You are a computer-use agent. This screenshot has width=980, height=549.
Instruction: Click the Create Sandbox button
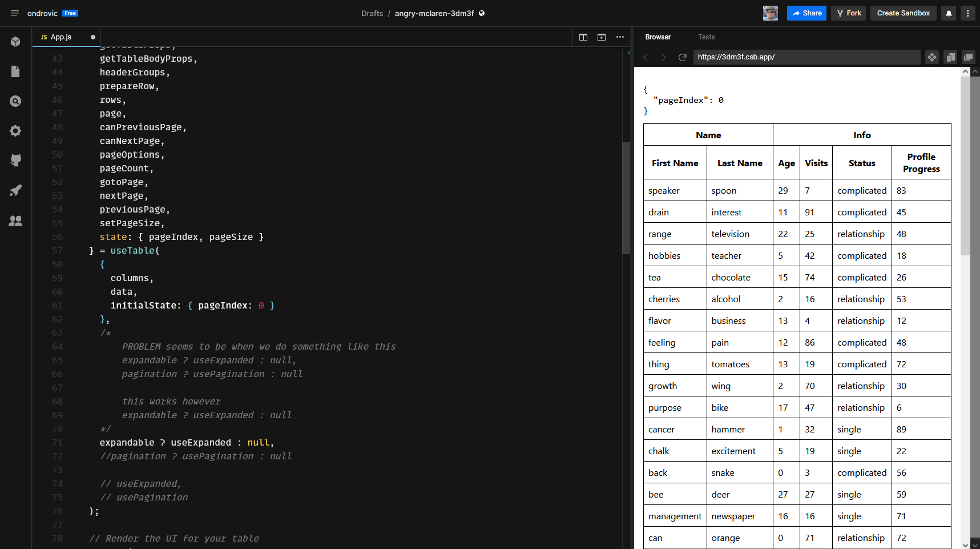(904, 13)
